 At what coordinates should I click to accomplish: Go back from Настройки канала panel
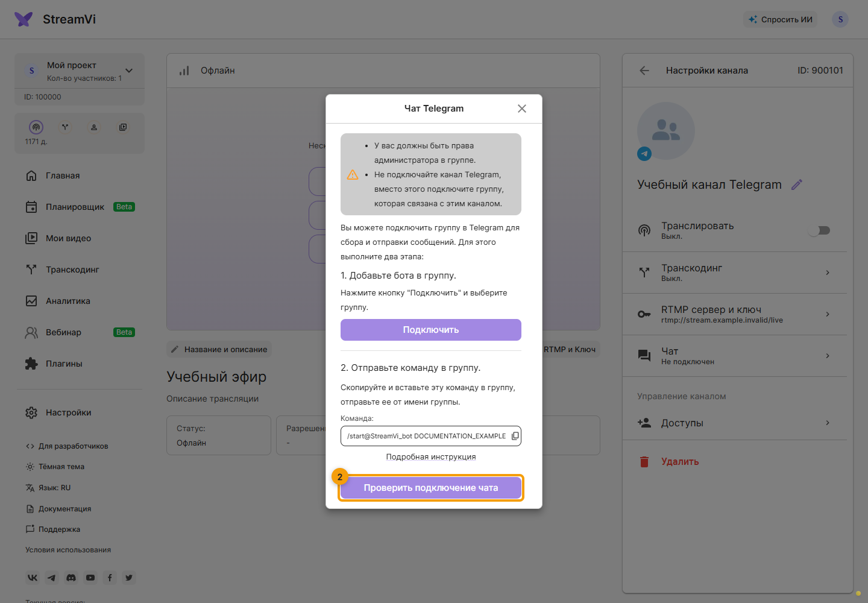pyautogui.click(x=644, y=71)
